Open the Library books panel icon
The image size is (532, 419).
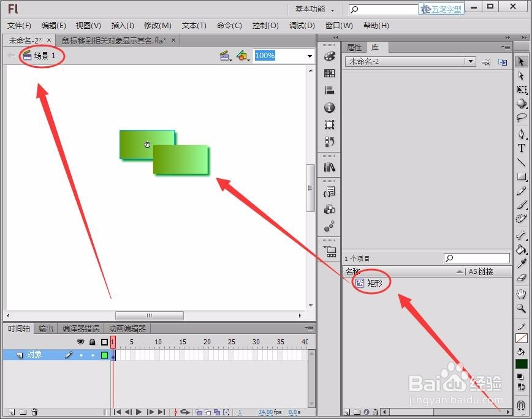point(329,167)
